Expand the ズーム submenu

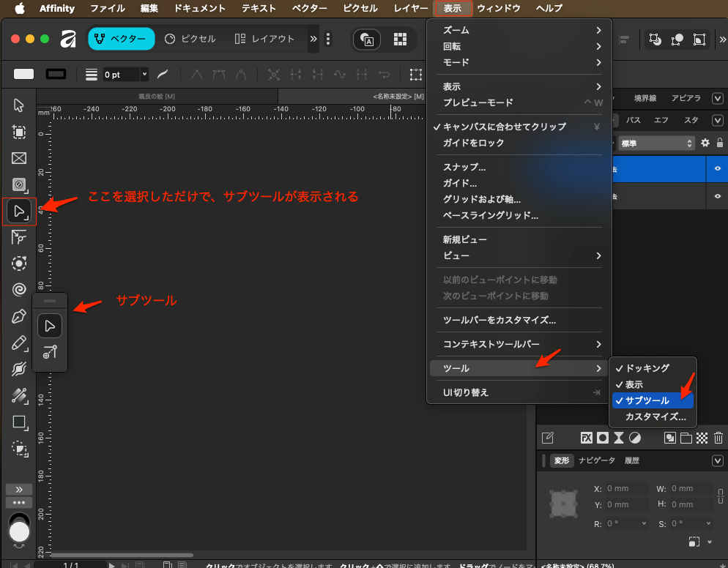[x=519, y=30]
